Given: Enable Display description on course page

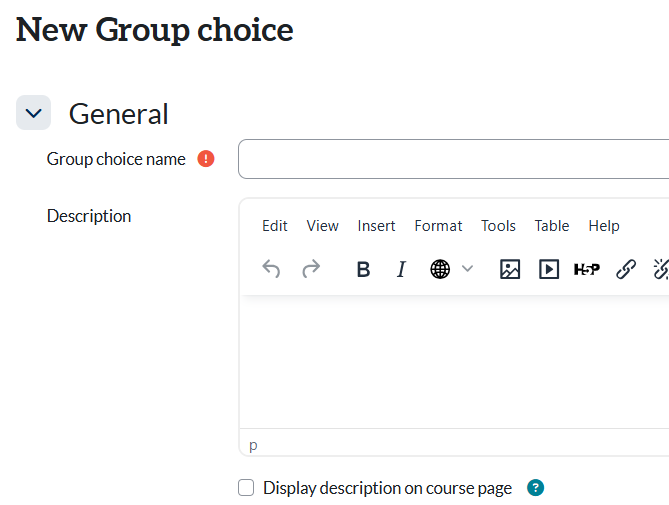Looking at the screenshot, I should 246,488.
